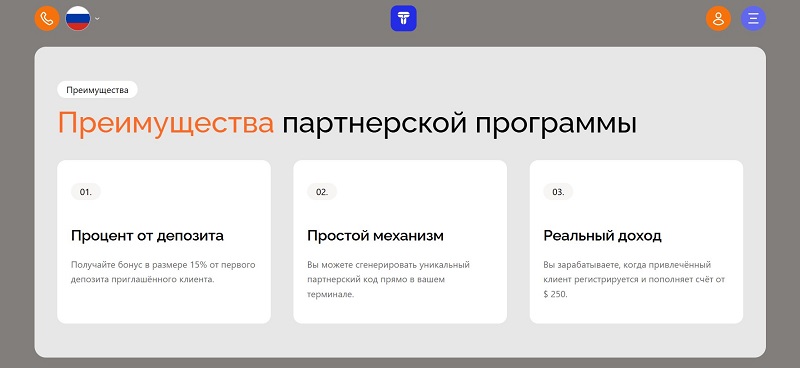
Task: Select the Процент от депозита card title
Action: click(x=147, y=236)
